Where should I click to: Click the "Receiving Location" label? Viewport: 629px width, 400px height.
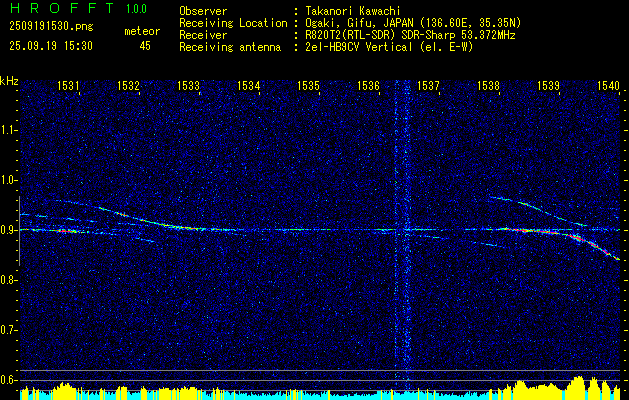pos(233,23)
